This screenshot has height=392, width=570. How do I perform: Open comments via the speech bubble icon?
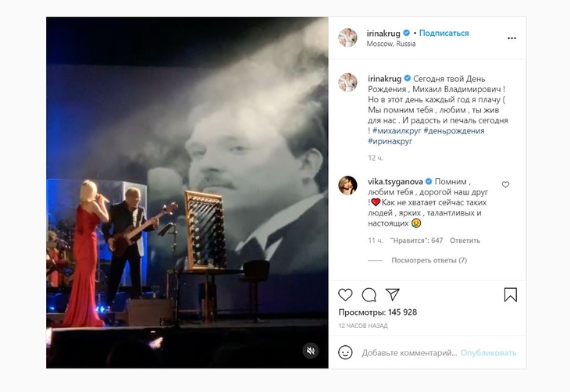369,295
